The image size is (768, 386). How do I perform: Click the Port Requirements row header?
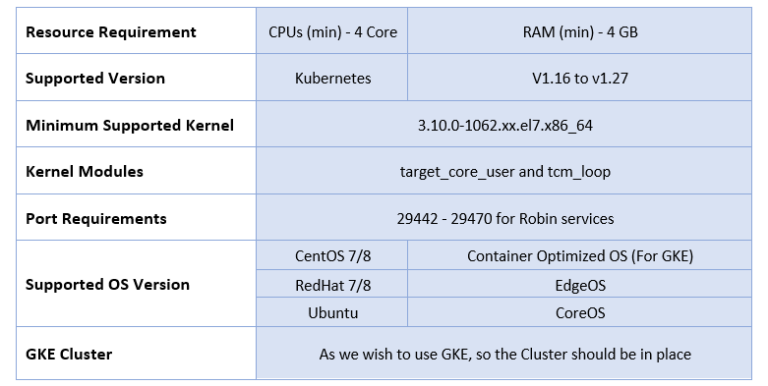tap(136, 217)
